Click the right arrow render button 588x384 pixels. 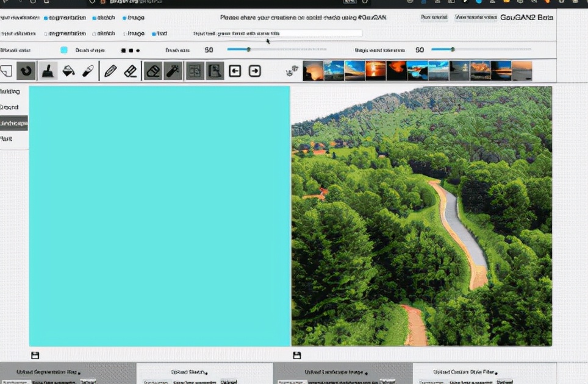(255, 71)
